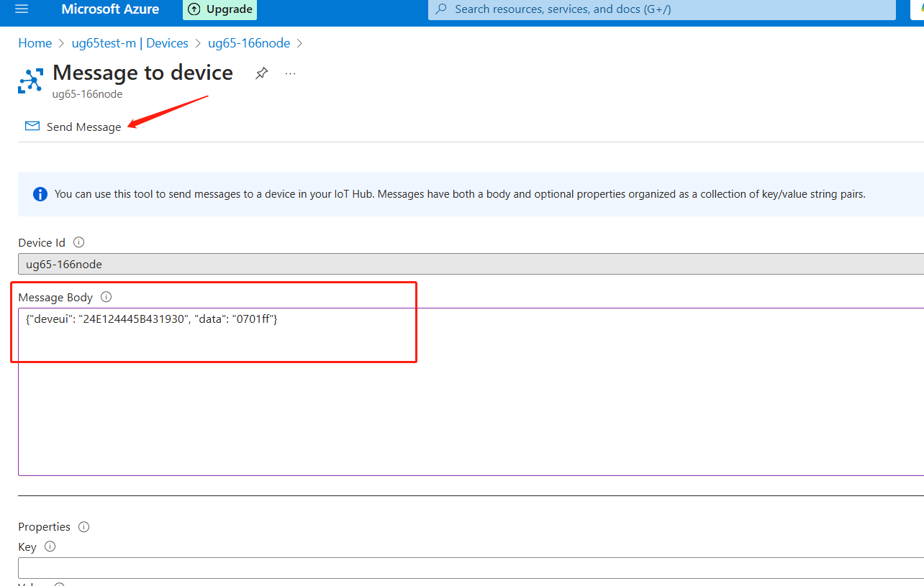This screenshot has height=586, width=924.
Task: Click the IoT Hub device icon
Action: point(30,81)
